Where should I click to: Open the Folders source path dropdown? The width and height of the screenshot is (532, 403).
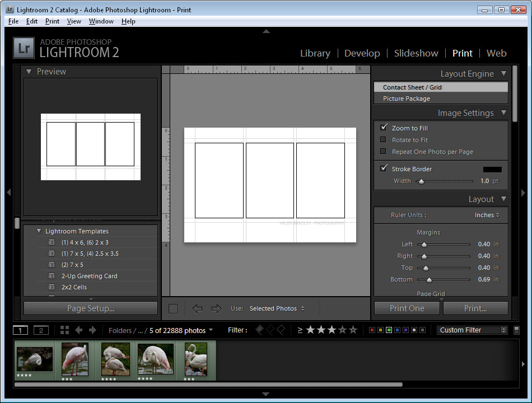[161, 330]
